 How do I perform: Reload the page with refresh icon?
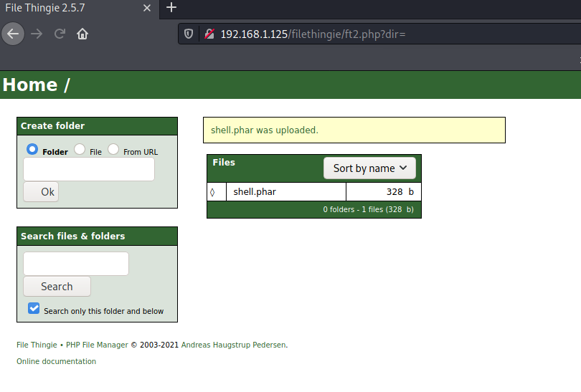[x=60, y=34]
